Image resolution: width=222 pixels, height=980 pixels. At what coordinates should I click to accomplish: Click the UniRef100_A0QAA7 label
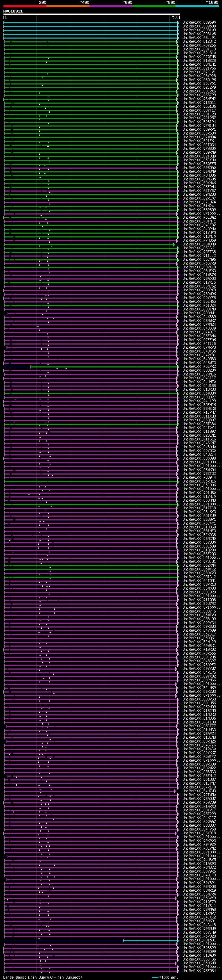coord(199,822)
